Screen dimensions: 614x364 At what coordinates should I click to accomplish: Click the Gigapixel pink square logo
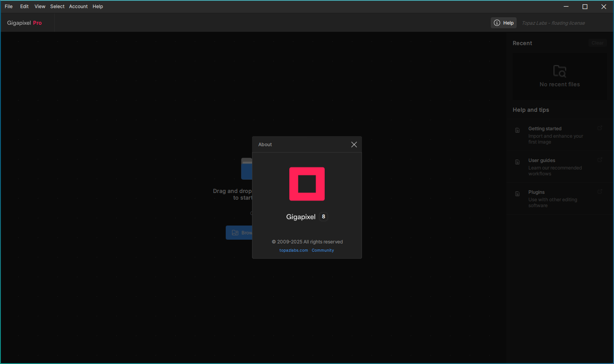coord(307,184)
